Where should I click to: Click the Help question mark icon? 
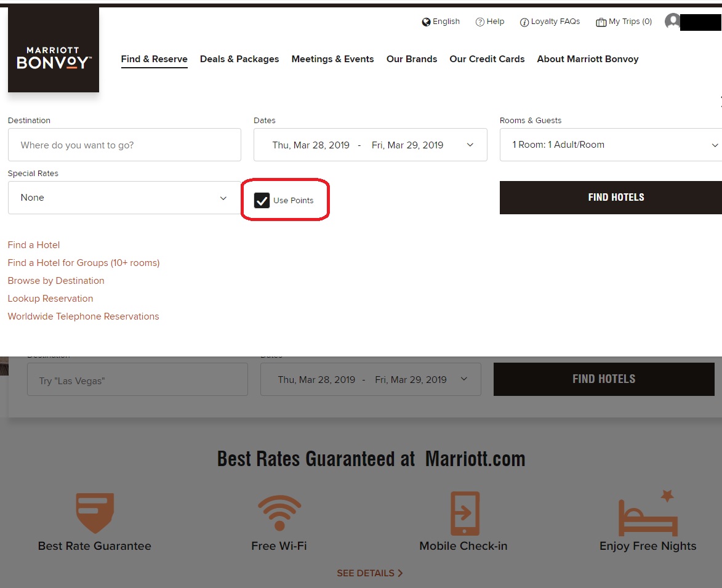pyautogui.click(x=480, y=22)
